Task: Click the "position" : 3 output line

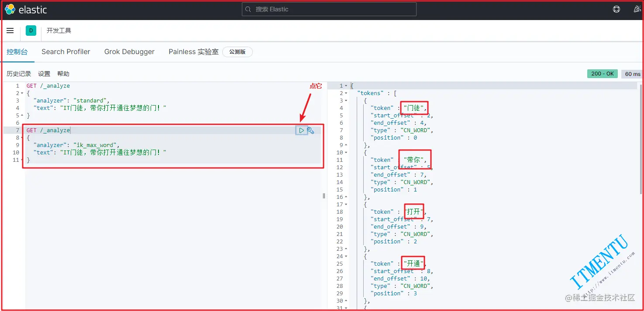Action: pyautogui.click(x=394, y=294)
